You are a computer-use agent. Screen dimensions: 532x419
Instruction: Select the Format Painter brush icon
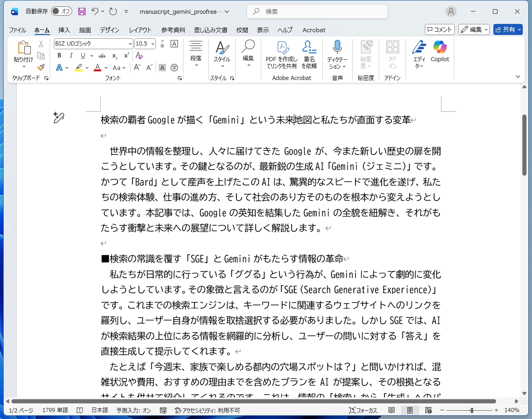pos(41,67)
